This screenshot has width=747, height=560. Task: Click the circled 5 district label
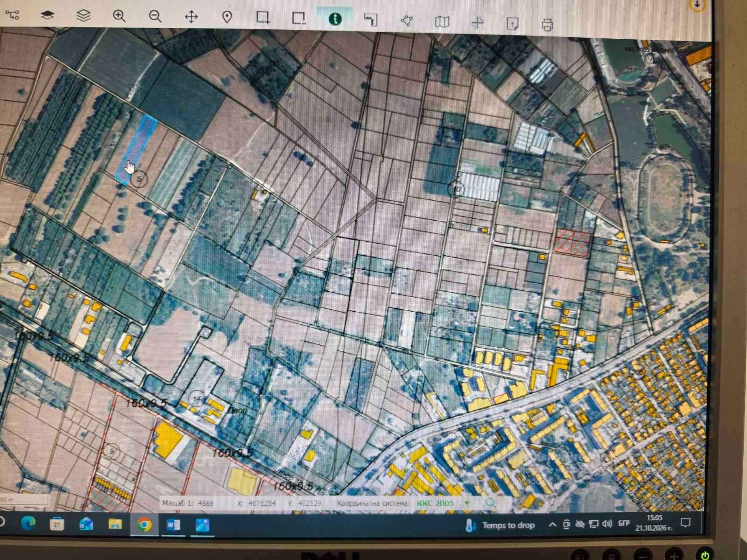tap(139, 179)
